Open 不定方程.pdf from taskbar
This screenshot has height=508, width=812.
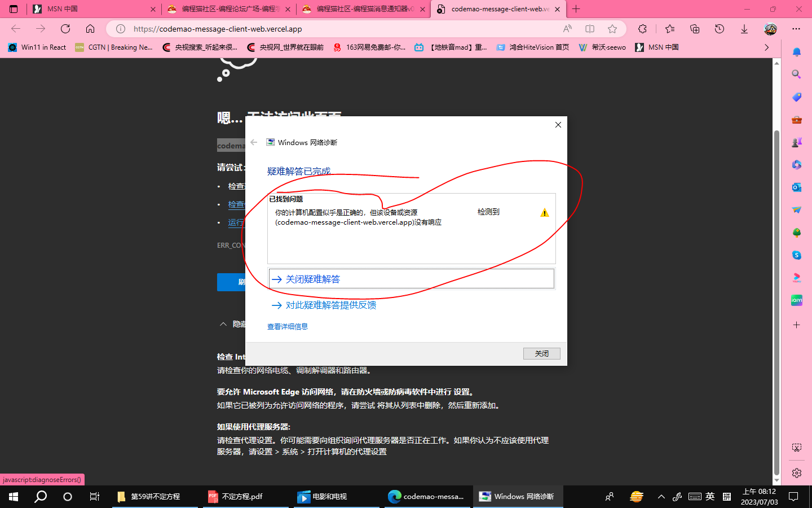246,497
